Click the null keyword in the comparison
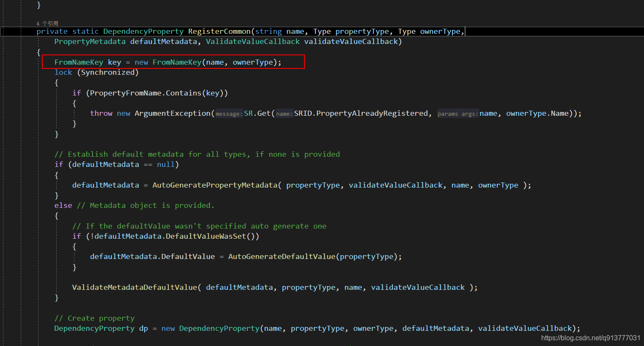Image resolution: width=644 pixels, height=346 pixels. (166, 164)
